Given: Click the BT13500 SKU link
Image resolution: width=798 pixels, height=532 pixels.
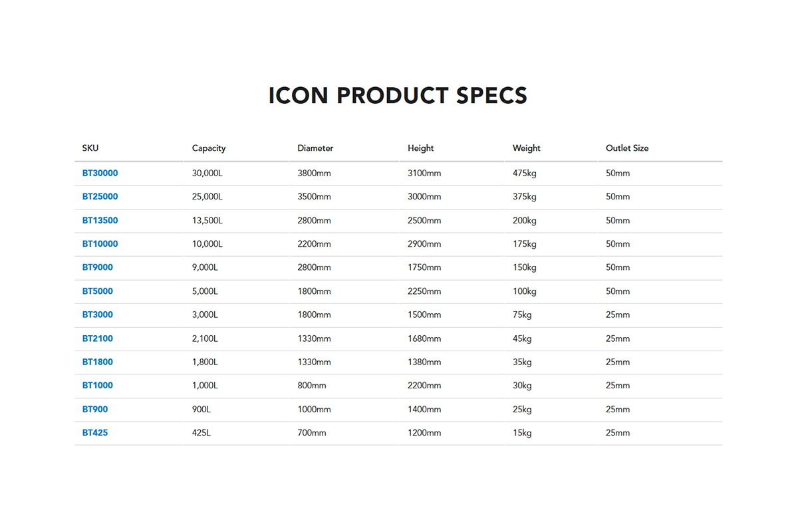Looking at the screenshot, I should [x=100, y=220].
